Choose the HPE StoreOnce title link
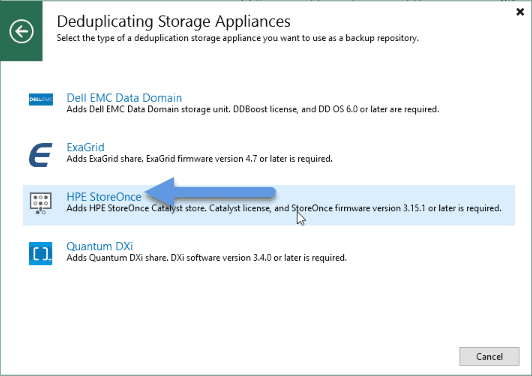The height and width of the screenshot is (376, 532). (x=104, y=197)
